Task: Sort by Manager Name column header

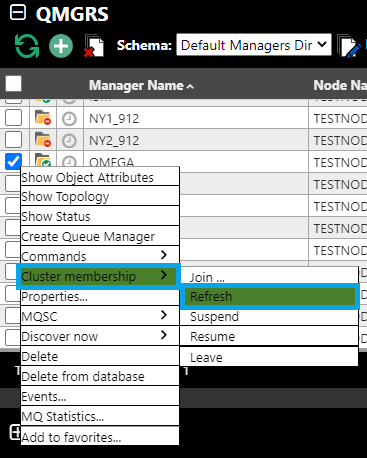Action: click(x=141, y=86)
